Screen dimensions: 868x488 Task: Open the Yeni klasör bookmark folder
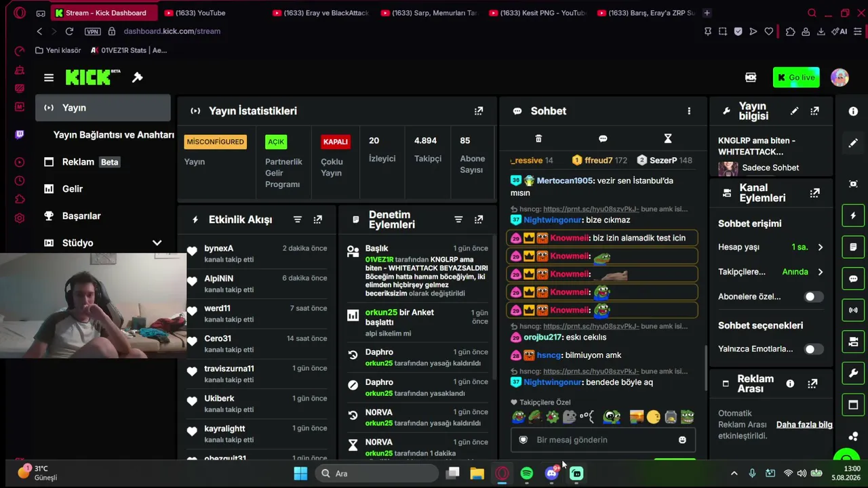(58, 50)
